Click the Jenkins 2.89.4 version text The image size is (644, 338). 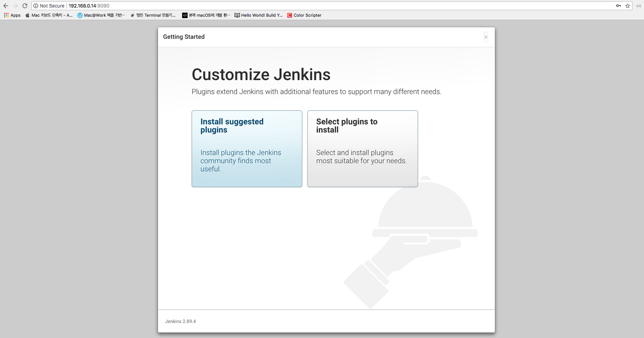click(180, 321)
